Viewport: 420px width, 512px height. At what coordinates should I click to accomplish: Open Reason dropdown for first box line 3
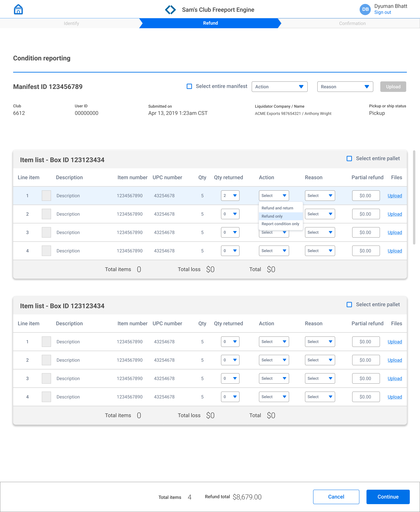(x=320, y=232)
